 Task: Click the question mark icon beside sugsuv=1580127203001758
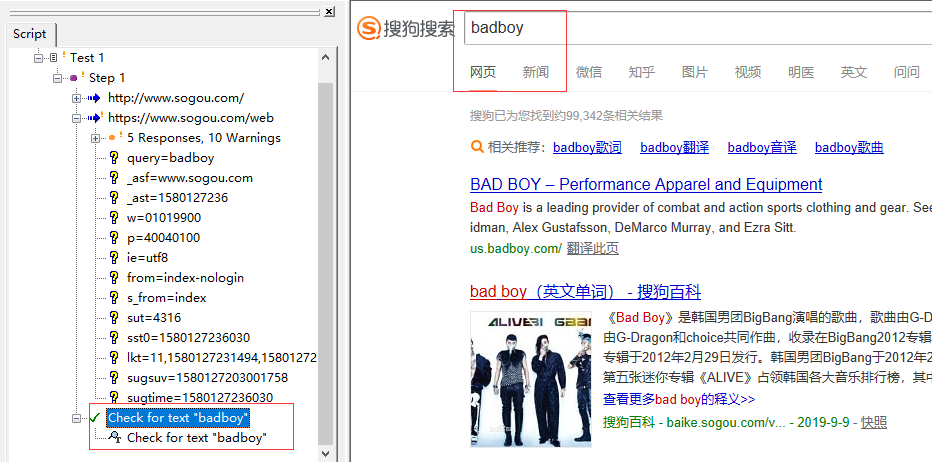coord(114,378)
